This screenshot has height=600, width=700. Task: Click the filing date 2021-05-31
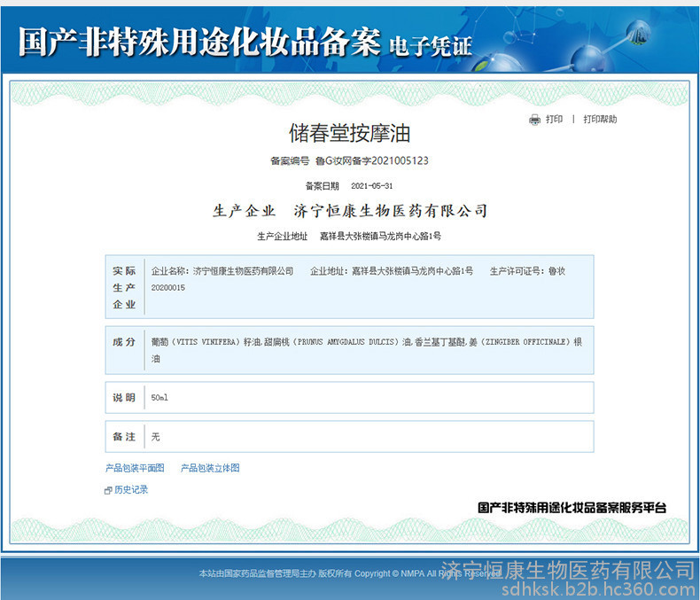coord(372,186)
